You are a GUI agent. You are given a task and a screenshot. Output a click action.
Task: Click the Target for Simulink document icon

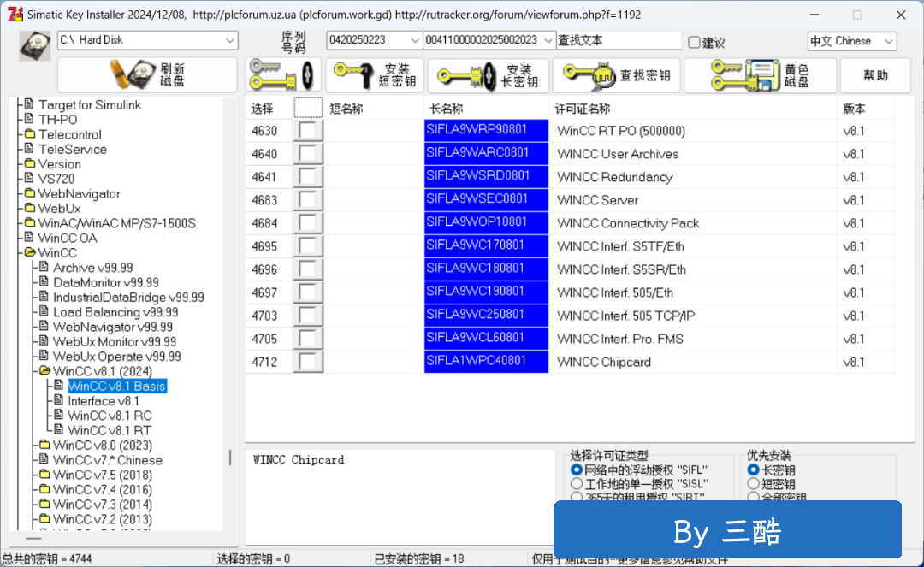tap(29, 104)
